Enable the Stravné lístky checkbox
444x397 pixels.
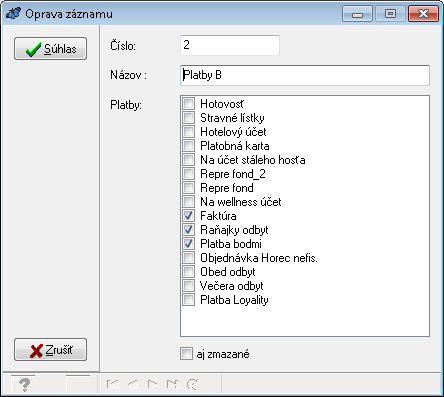pyautogui.click(x=188, y=118)
